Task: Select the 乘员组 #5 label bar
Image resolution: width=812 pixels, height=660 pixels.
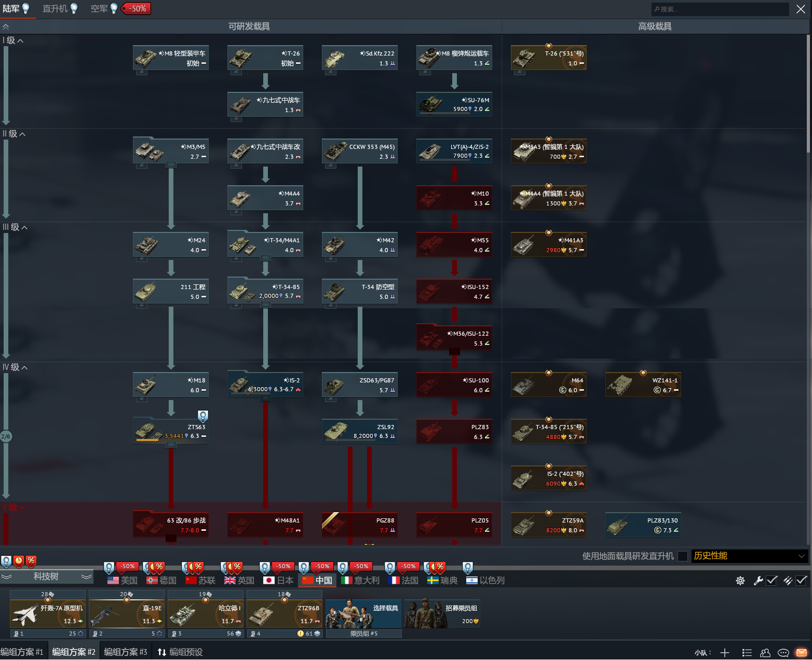Action: (x=363, y=634)
